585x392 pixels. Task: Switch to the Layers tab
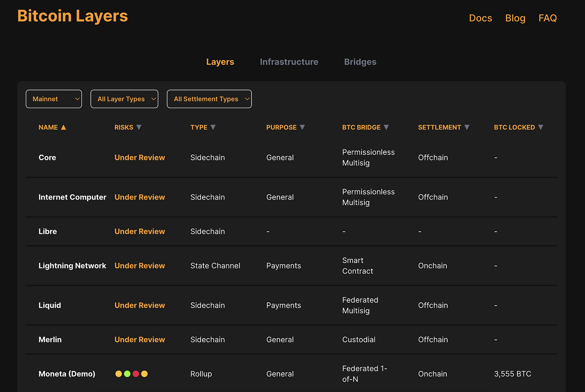220,62
